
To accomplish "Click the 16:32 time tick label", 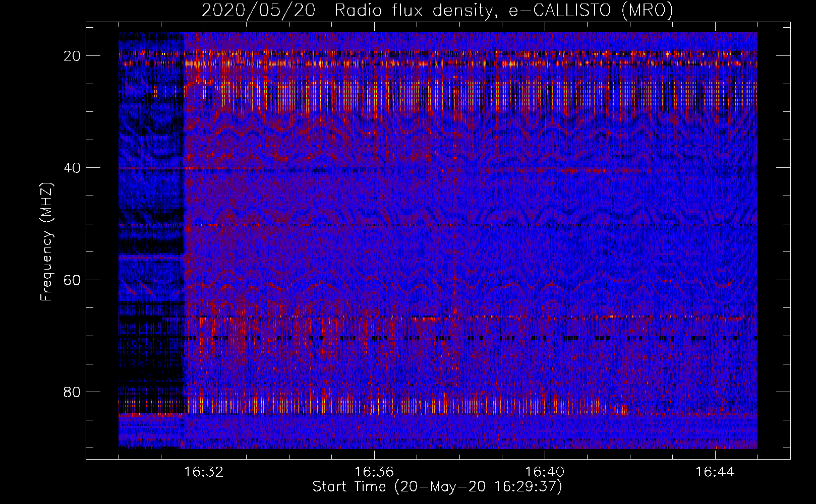I will pyautogui.click(x=204, y=472).
